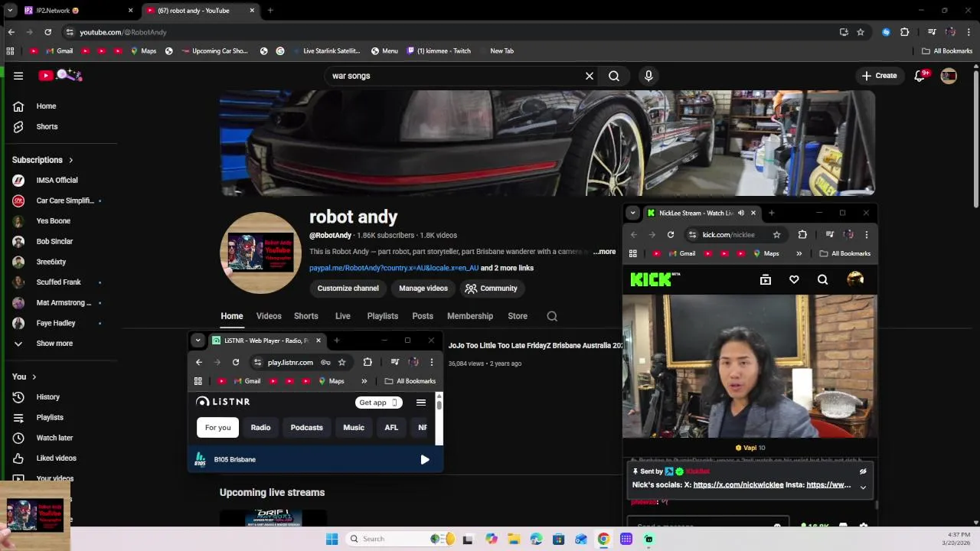Click the robot andy channel avatar

tap(260, 253)
